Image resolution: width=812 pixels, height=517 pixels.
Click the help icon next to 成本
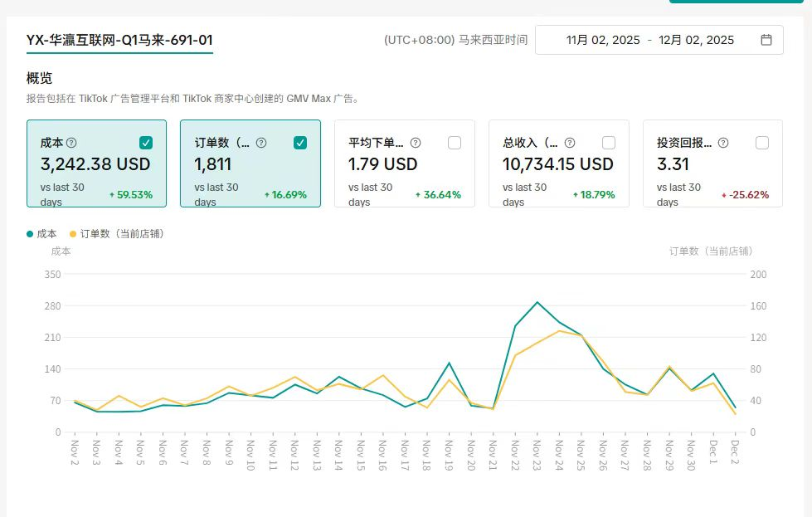71,143
